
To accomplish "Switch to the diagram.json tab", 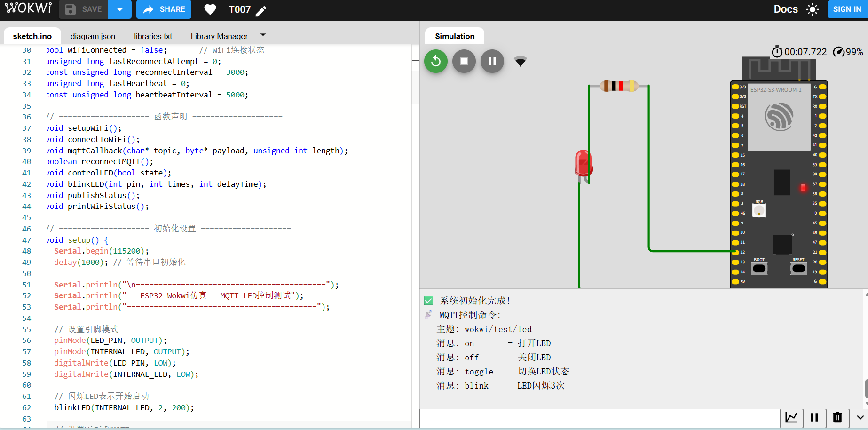I will coord(93,36).
